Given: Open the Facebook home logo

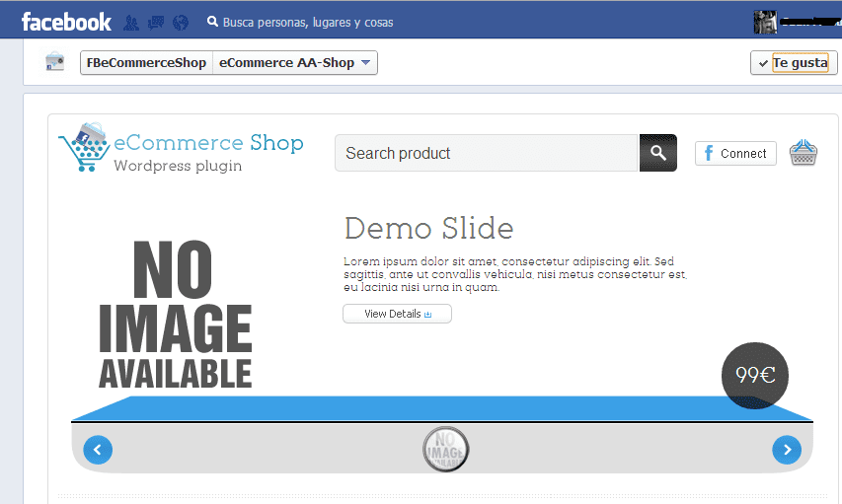Looking at the screenshot, I should 66,22.
